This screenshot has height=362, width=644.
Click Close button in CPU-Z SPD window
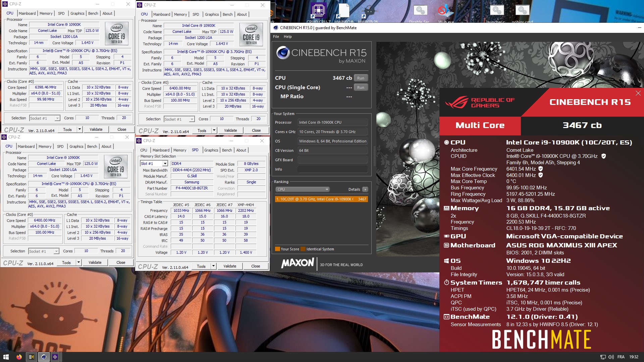tap(256, 266)
